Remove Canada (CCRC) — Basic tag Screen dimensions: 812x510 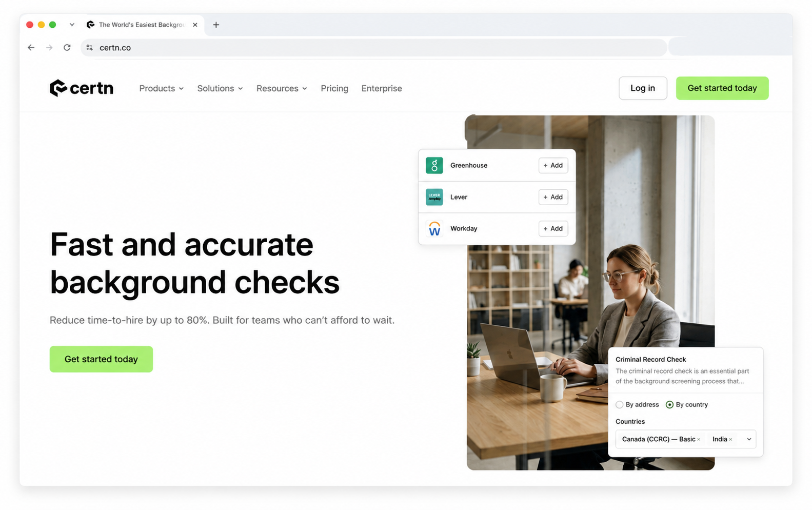699,440
